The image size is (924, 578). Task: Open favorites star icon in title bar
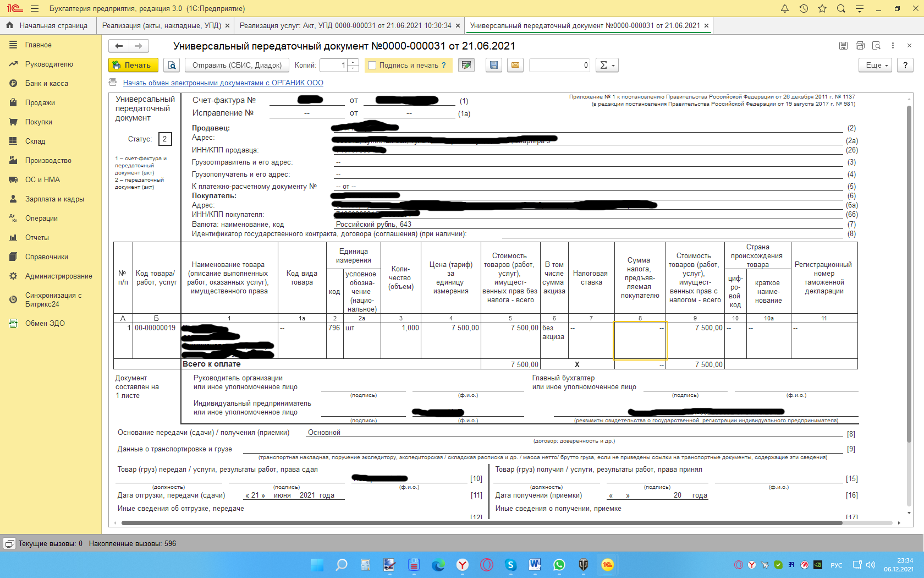pyautogui.click(x=822, y=9)
